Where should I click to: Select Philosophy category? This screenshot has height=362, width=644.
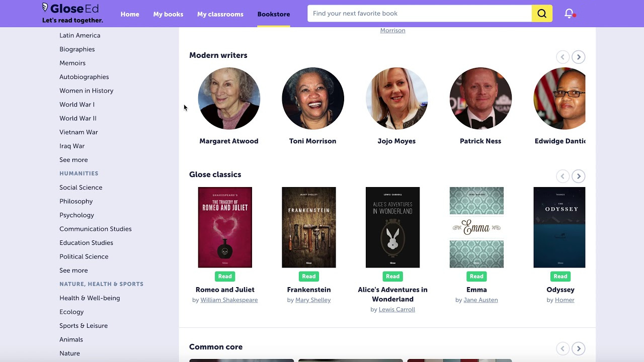[x=76, y=201]
